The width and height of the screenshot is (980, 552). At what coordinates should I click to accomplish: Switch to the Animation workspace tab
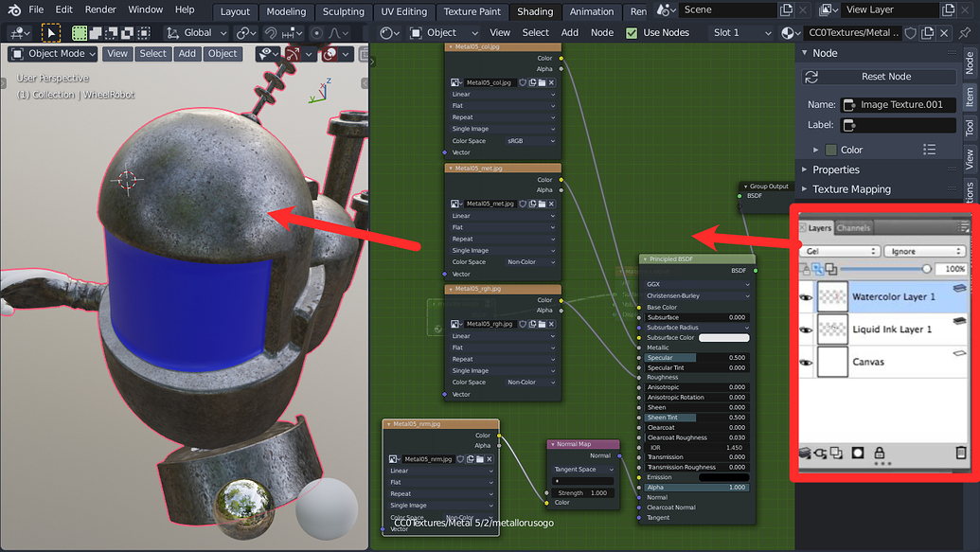pyautogui.click(x=591, y=11)
